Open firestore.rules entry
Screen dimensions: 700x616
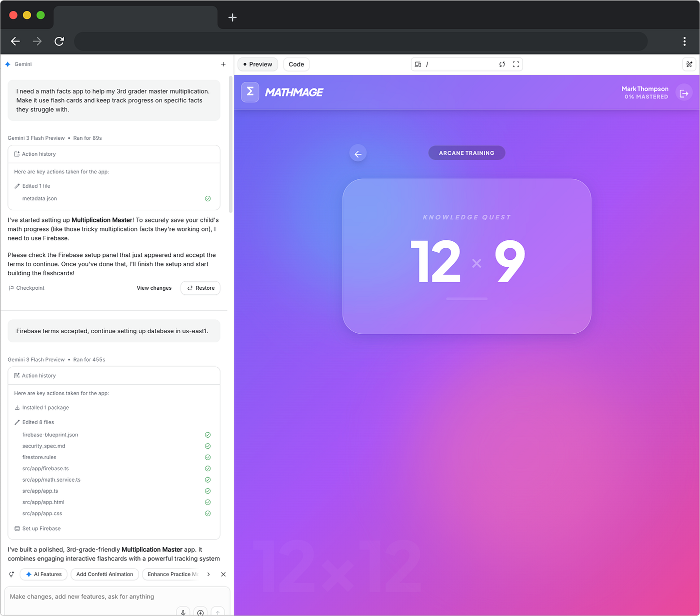39,458
